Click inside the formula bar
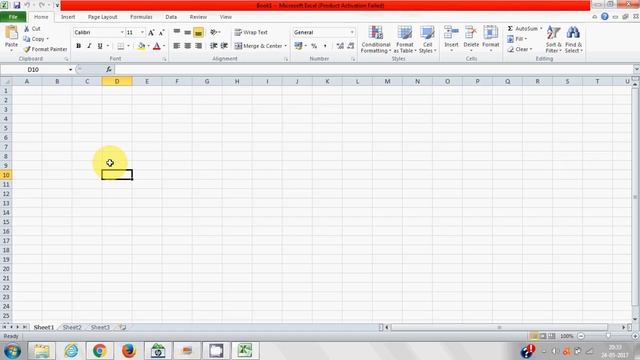Image resolution: width=640 pixels, height=360 pixels. coord(373,70)
